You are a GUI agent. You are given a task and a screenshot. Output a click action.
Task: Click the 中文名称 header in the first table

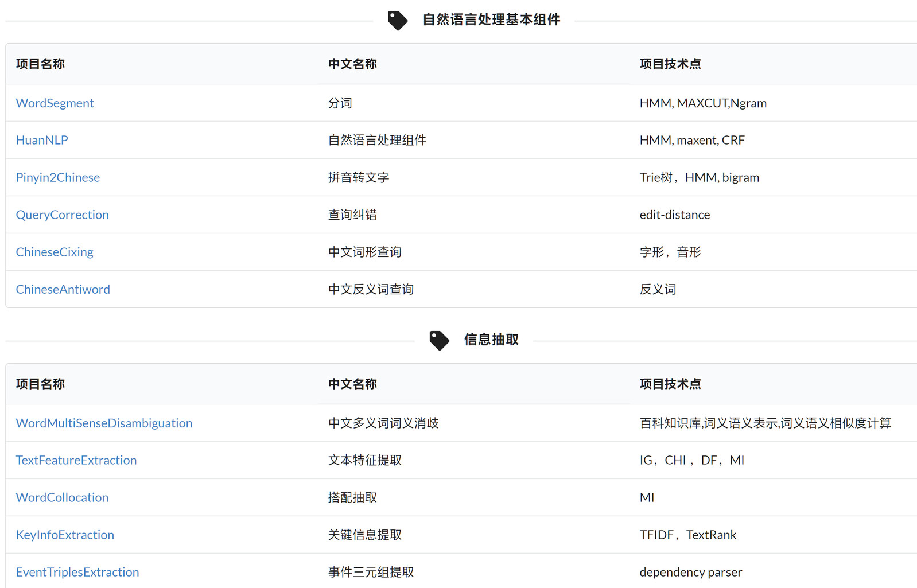coord(352,64)
